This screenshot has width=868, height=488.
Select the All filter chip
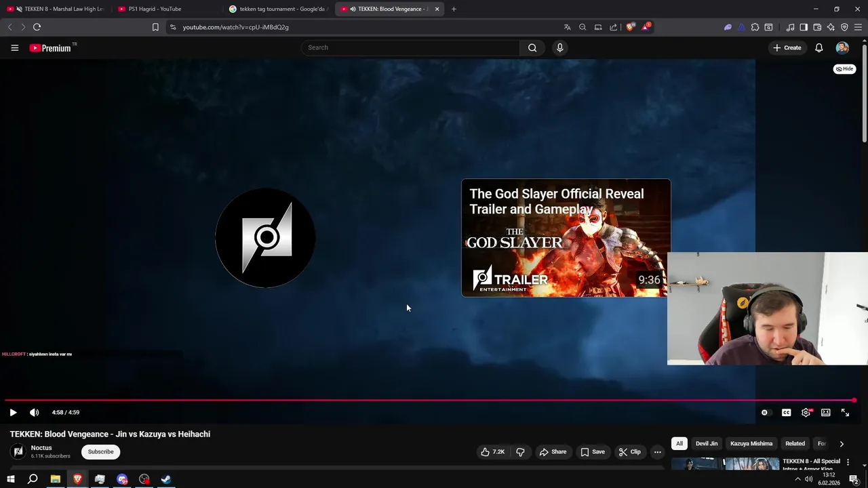pyautogui.click(x=679, y=443)
